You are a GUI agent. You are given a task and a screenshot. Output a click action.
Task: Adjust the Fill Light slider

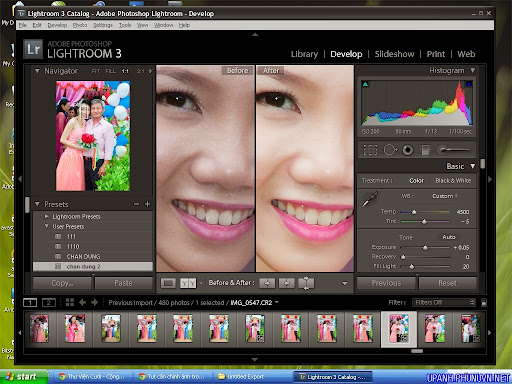click(412, 266)
